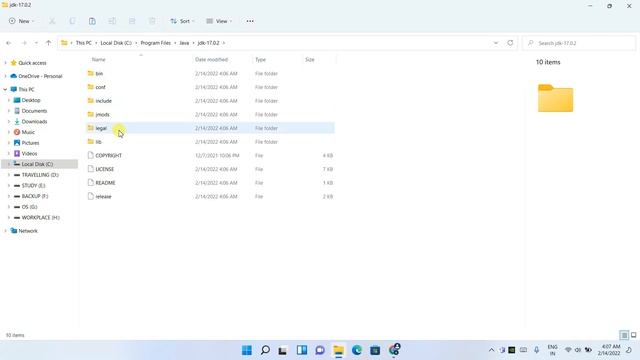Open Pictures in navigation pane
This screenshot has width=640, height=360.
[x=30, y=143]
